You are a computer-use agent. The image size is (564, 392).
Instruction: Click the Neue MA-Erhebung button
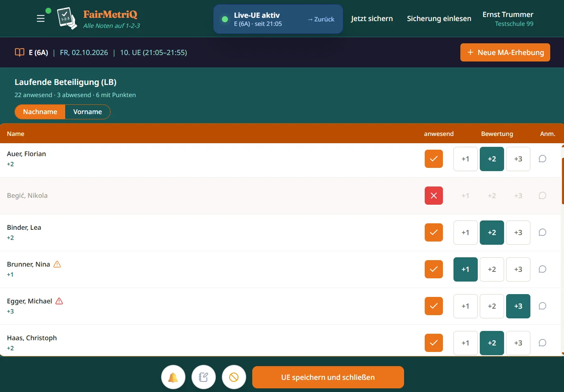(x=505, y=52)
